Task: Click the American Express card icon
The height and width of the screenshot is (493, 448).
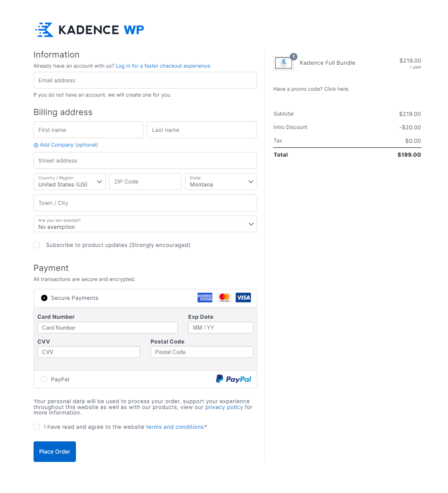Action: (x=205, y=297)
